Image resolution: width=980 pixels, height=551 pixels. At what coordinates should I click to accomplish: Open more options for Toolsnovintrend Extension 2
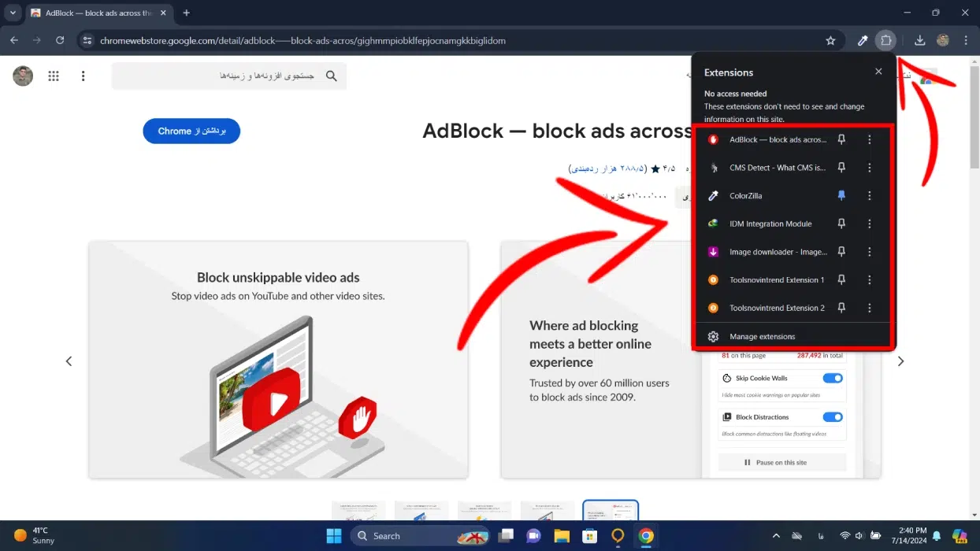point(869,309)
